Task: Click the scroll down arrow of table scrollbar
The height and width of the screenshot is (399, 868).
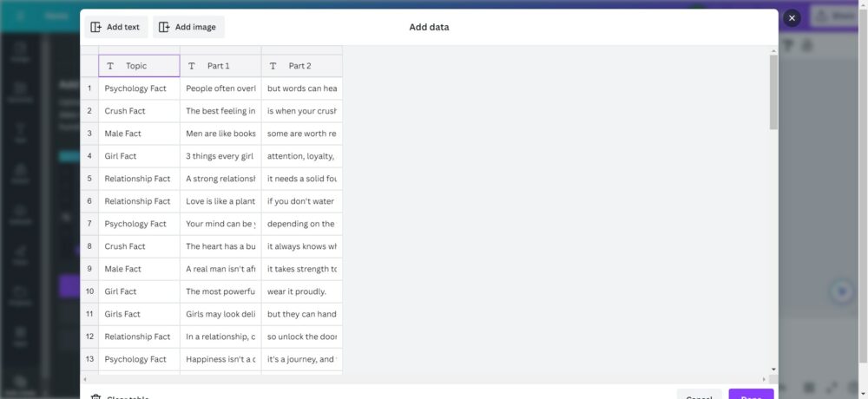Action: [x=773, y=370]
